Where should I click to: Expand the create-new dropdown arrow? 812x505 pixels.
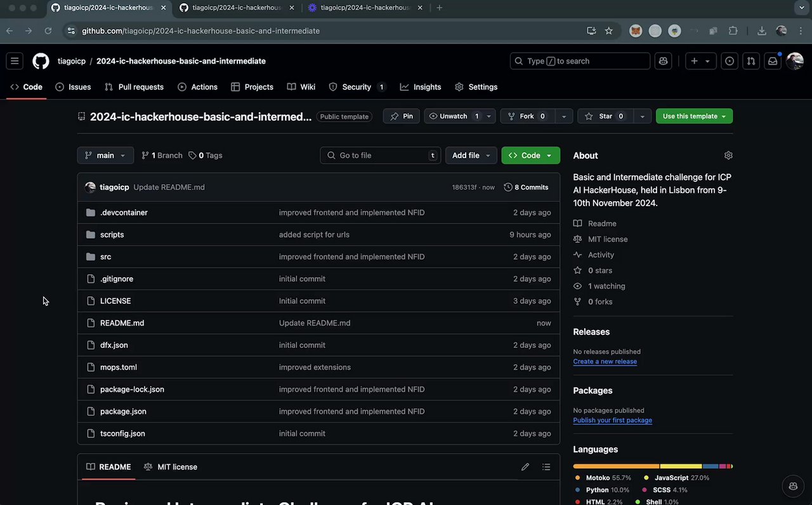click(x=708, y=61)
